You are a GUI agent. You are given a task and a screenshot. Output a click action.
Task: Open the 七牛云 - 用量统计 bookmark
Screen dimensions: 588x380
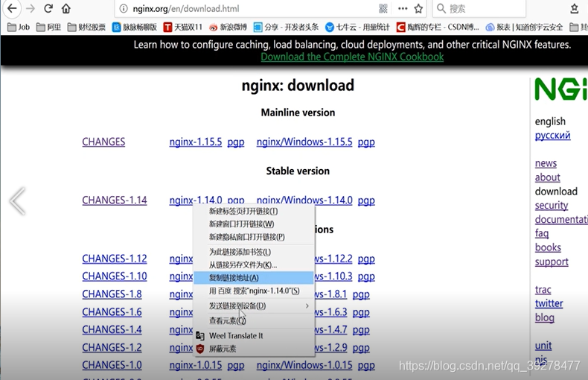tap(357, 27)
